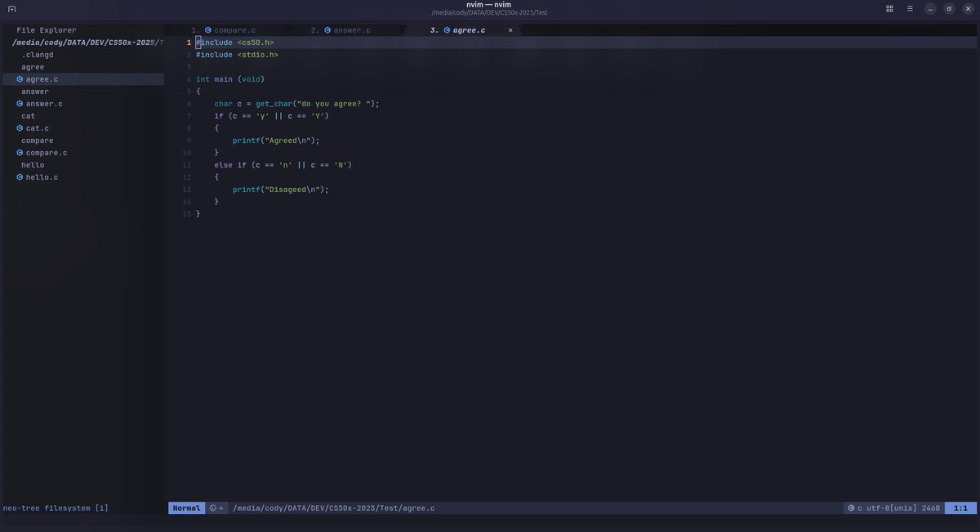
Task: Click the if (c == 'y' || c == 'Y') line
Action: [272, 116]
